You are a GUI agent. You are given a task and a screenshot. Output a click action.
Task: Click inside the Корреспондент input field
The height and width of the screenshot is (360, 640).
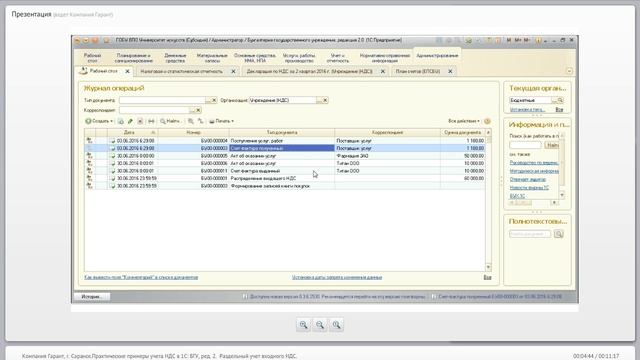click(x=154, y=110)
